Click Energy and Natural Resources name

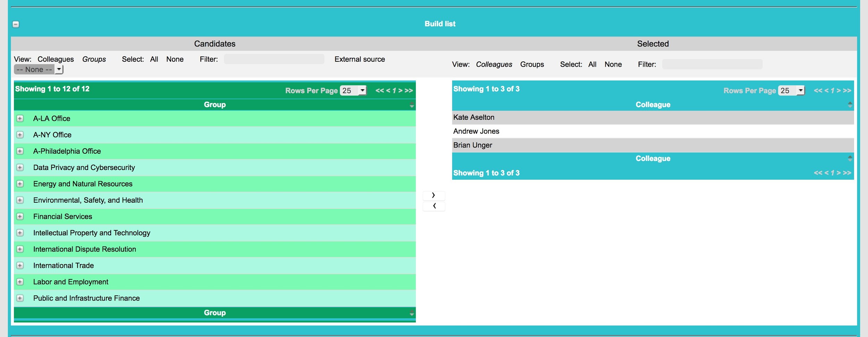(83, 184)
